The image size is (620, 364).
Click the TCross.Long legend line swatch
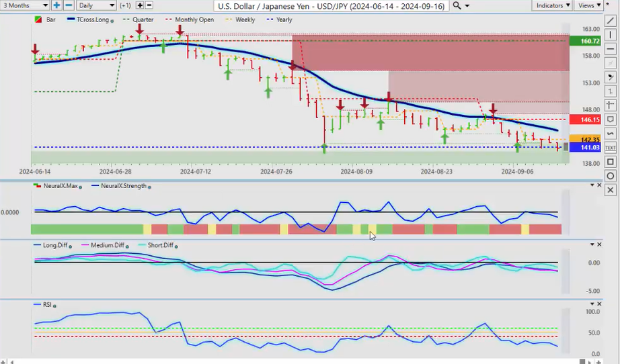pos(71,19)
